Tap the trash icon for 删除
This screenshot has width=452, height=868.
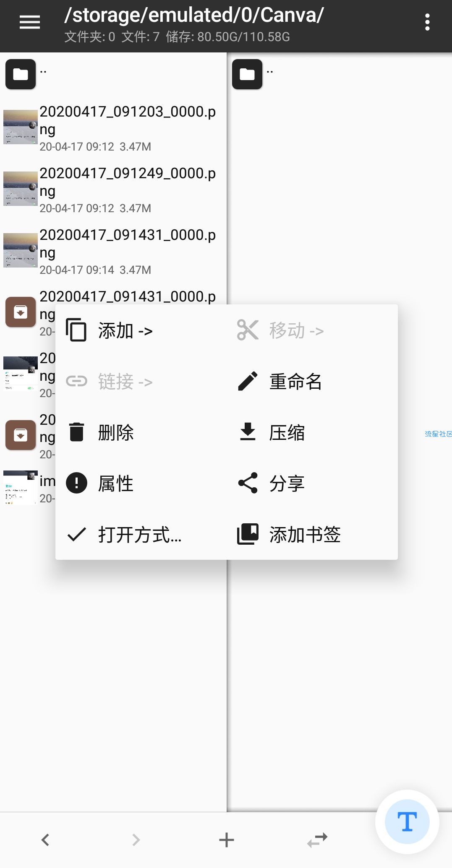(76, 432)
